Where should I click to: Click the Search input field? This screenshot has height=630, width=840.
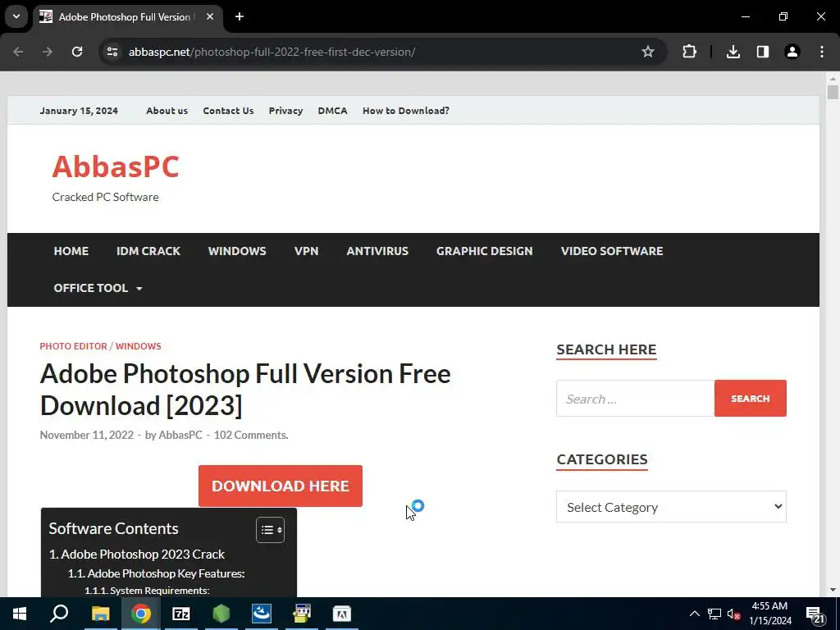pyautogui.click(x=636, y=399)
